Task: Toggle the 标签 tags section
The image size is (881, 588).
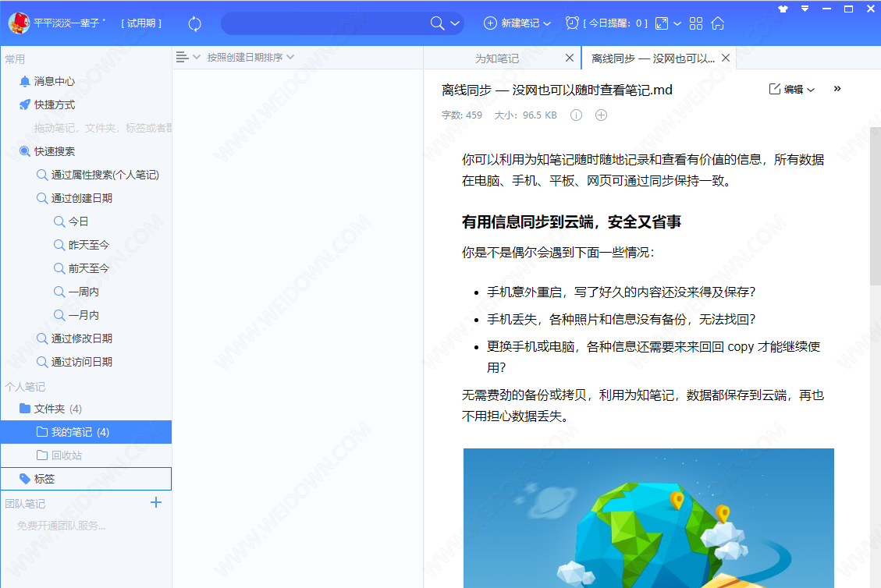Action: [43, 478]
